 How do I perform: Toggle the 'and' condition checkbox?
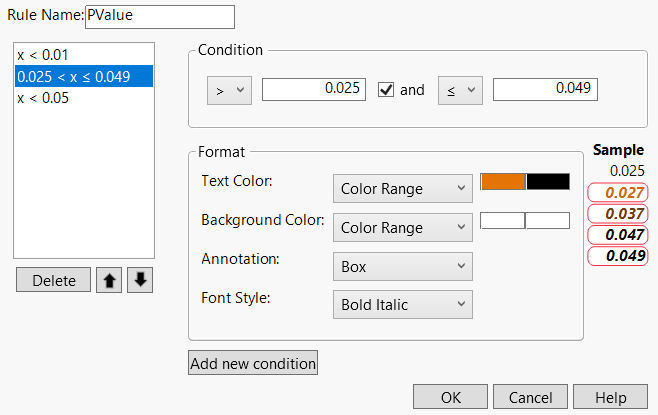386,89
